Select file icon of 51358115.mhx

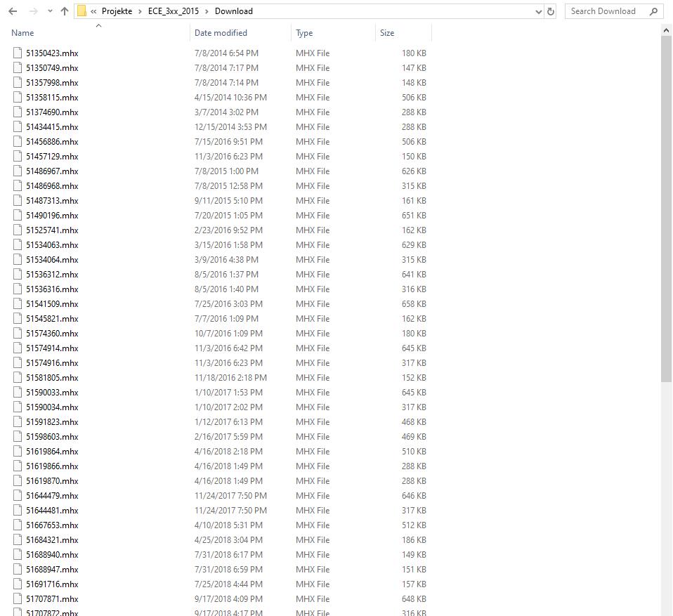click(x=18, y=97)
